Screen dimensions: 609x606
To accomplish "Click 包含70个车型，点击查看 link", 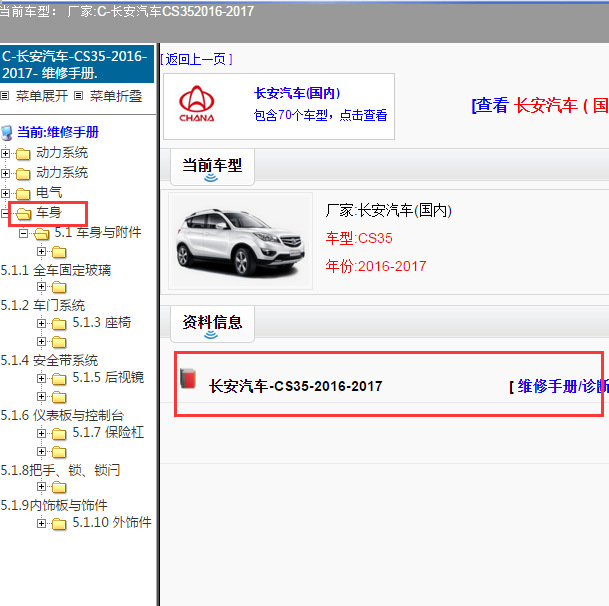I will tap(320, 115).
